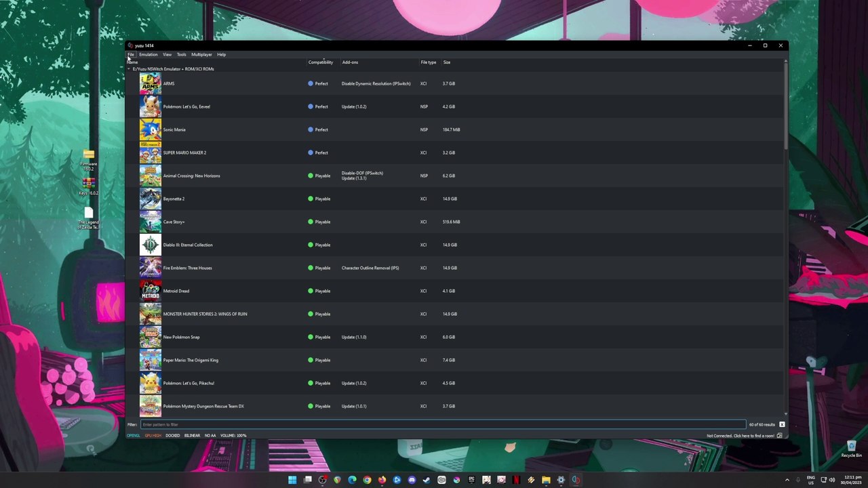Show hidden icons in the system tray
Viewport: 868px width, 488px height.
pos(787,480)
